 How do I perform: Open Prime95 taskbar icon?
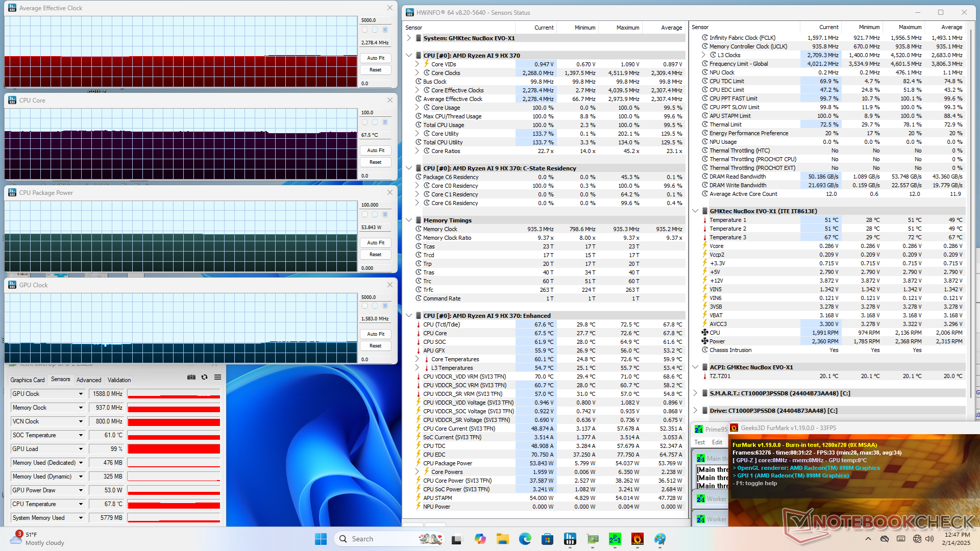[615, 539]
